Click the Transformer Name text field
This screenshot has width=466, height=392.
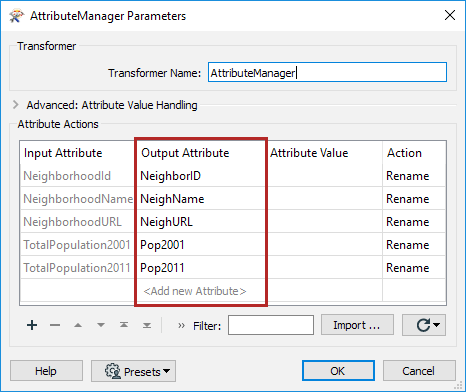327,72
